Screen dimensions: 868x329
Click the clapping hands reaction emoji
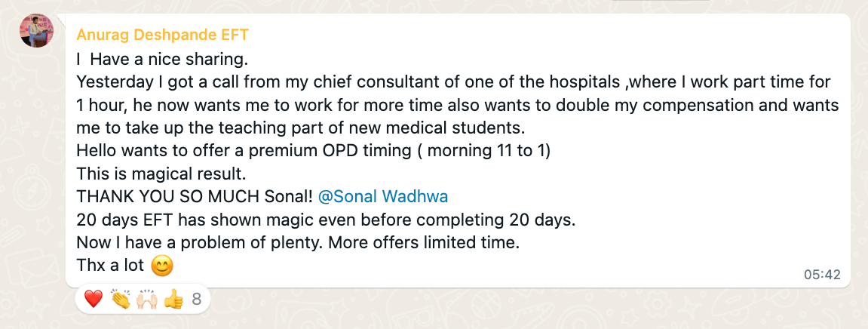[x=120, y=300]
